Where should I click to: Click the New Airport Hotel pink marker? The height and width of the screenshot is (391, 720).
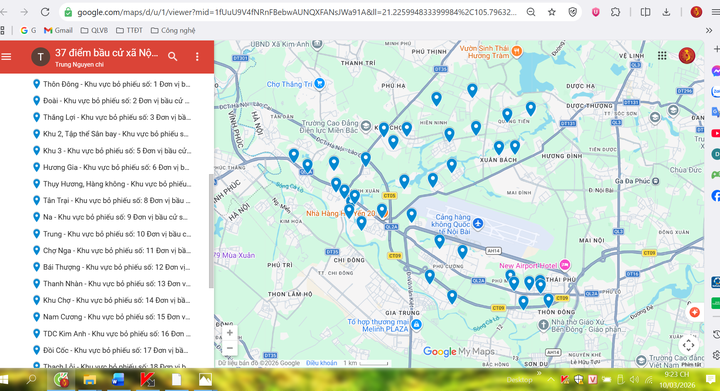coord(565,264)
